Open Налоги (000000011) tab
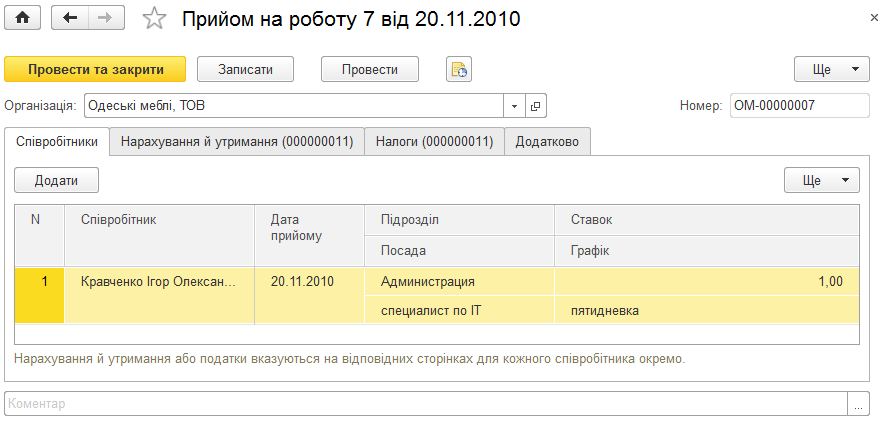The width and height of the screenshot is (882, 428). tap(434, 142)
